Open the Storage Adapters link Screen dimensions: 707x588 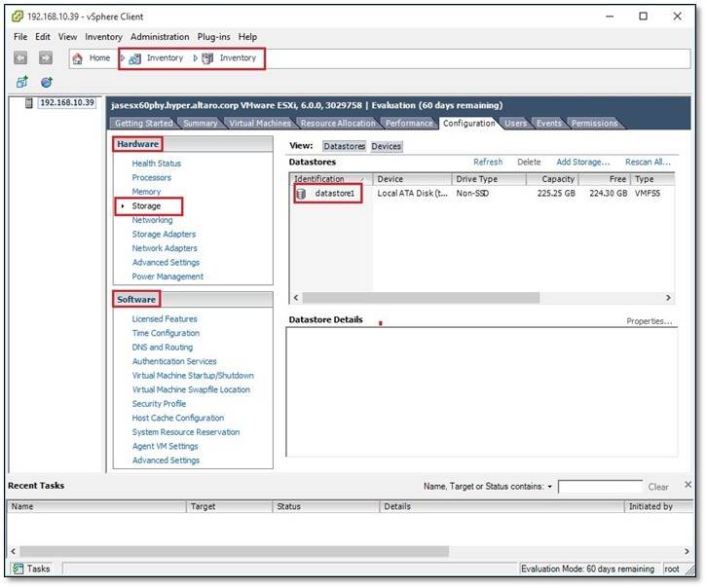[x=164, y=235]
